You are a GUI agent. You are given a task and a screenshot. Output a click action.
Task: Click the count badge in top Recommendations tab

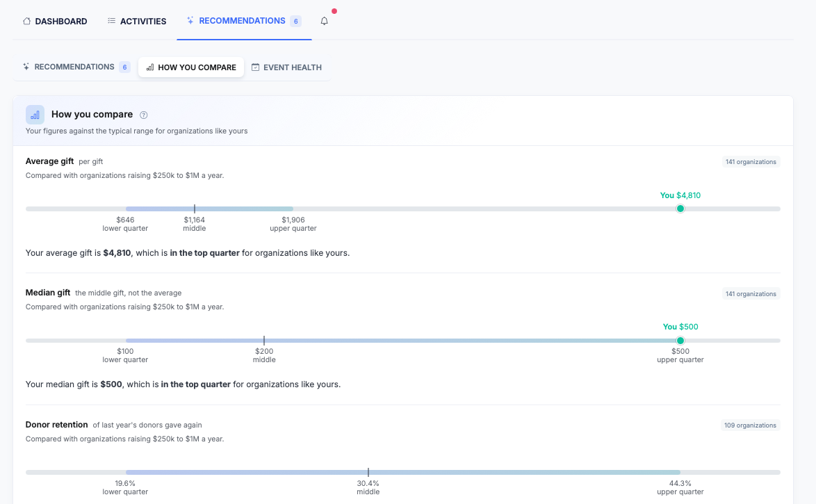coord(295,22)
